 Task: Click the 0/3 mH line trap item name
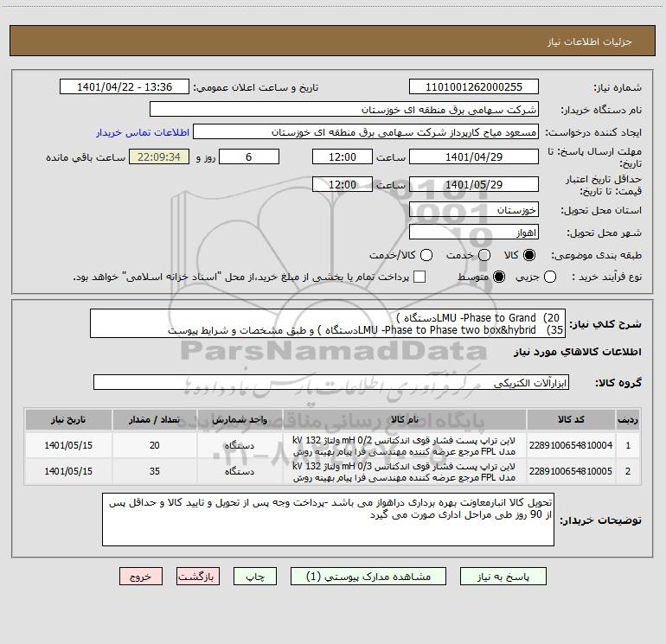(x=405, y=472)
